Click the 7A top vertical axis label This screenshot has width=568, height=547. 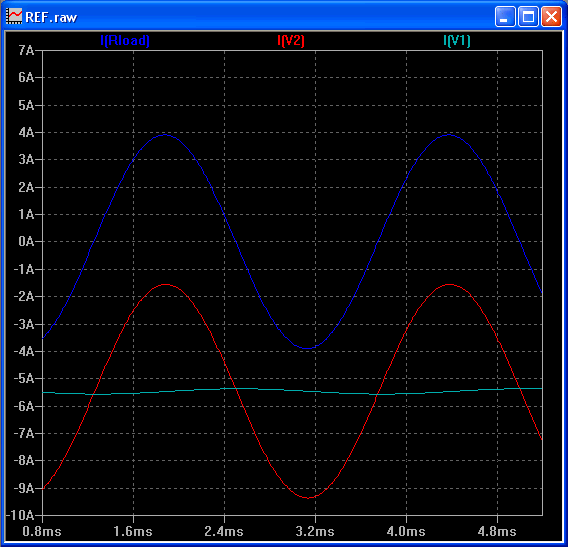26,50
